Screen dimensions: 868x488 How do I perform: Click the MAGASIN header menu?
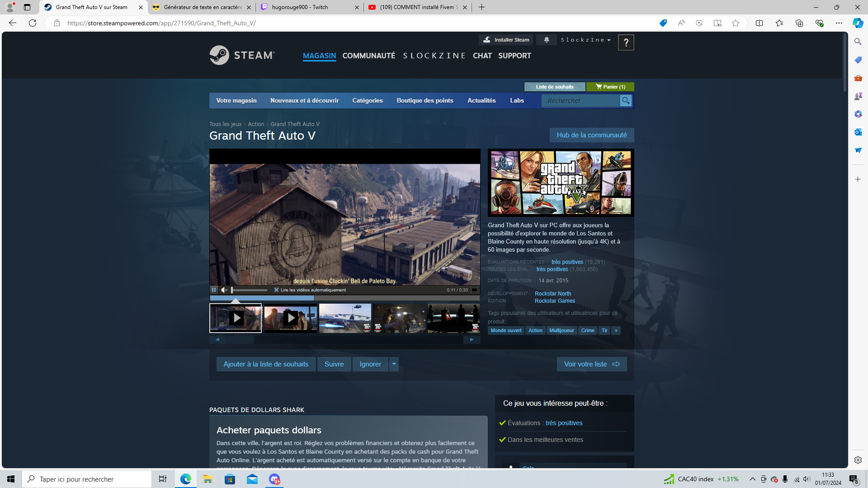point(319,56)
